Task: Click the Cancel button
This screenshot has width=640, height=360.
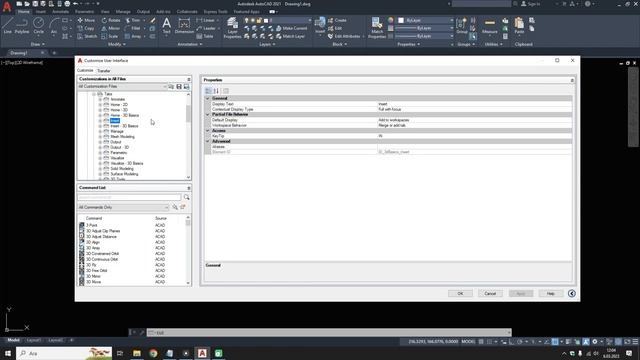Action: pyautogui.click(x=490, y=293)
